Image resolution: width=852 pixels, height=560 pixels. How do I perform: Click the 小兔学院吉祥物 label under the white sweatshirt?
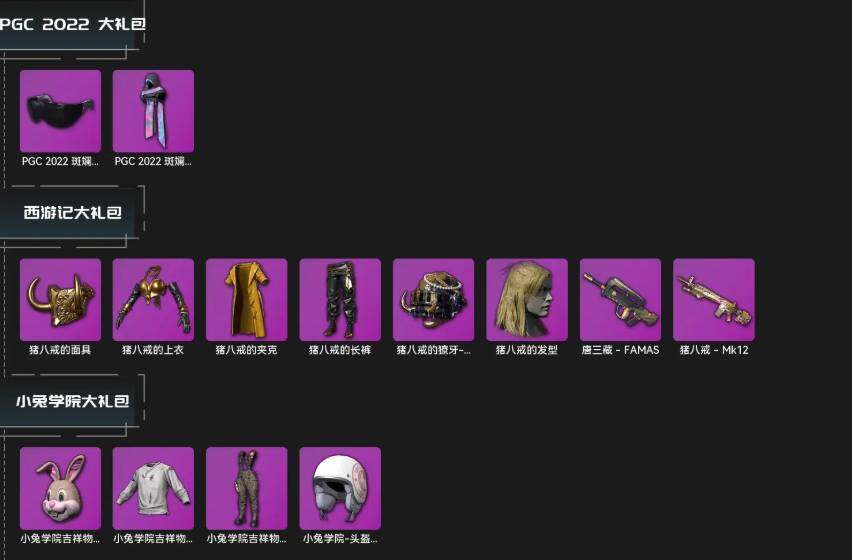click(x=153, y=539)
